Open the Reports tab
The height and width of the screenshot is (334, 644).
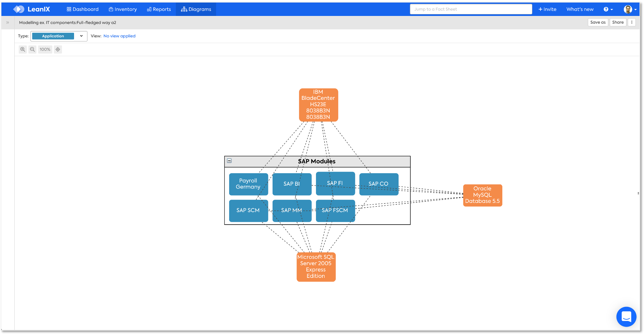159,9
